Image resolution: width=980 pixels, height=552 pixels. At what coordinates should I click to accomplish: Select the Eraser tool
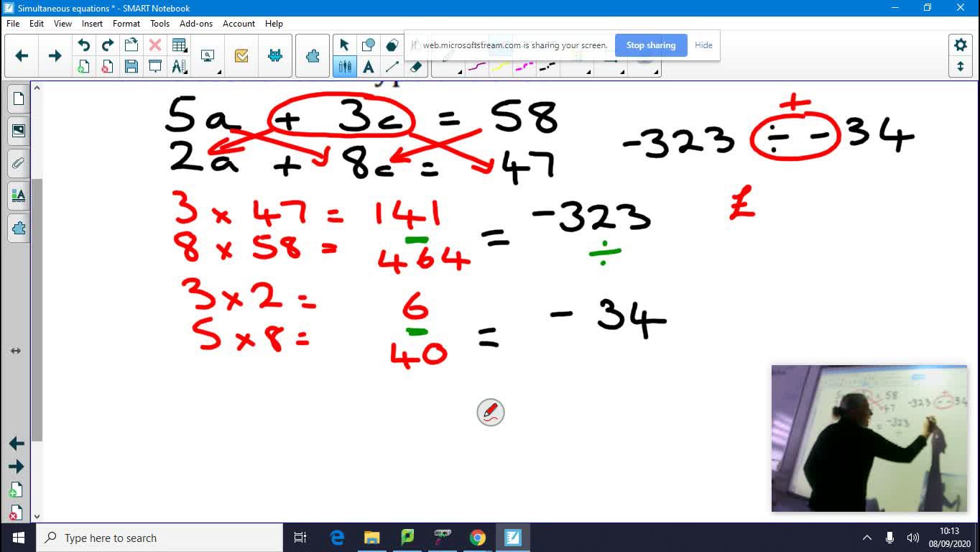coord(415,66)
